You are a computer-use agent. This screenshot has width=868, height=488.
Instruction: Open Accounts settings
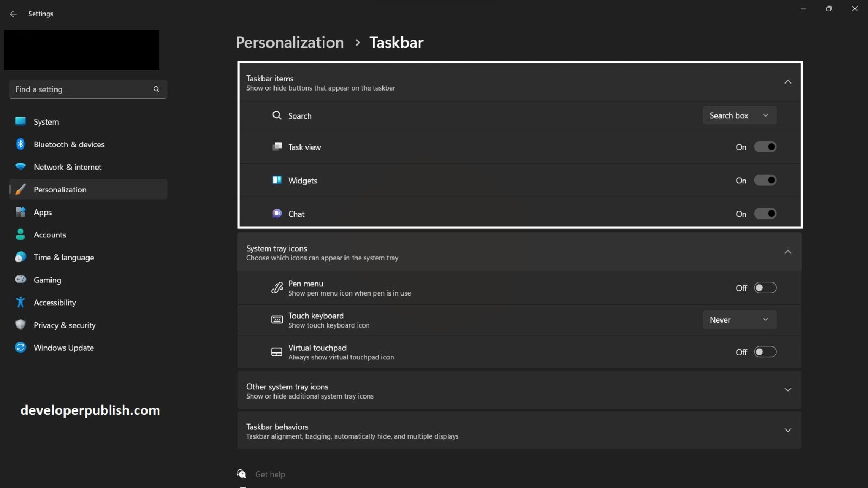pos(50,235)
